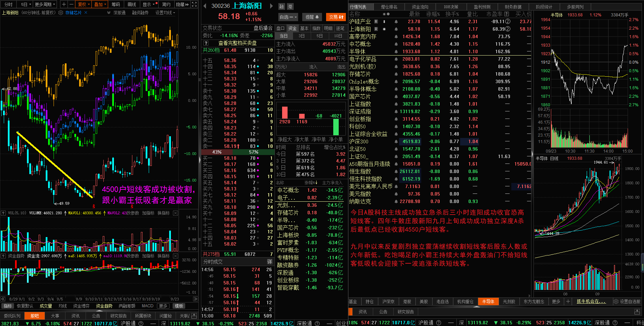Open 股吧 bottom tab
Image resolution: width=644 pixels, height=326 pixels.
click(x=35, y=316)
